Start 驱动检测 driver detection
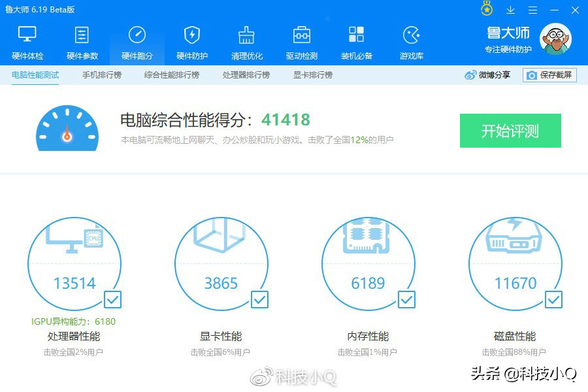 (301, 41)
